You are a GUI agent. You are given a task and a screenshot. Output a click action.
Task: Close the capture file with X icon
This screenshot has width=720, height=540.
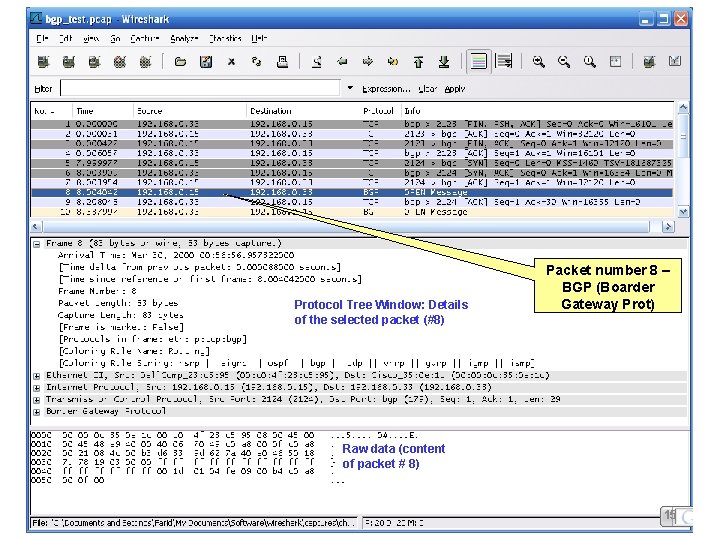pos(231,62)
